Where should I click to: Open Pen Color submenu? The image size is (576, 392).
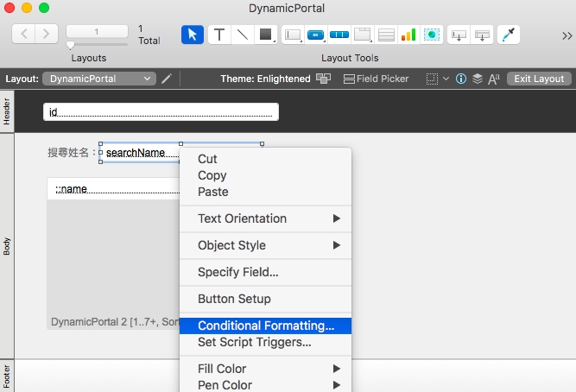tap(266, 384)
